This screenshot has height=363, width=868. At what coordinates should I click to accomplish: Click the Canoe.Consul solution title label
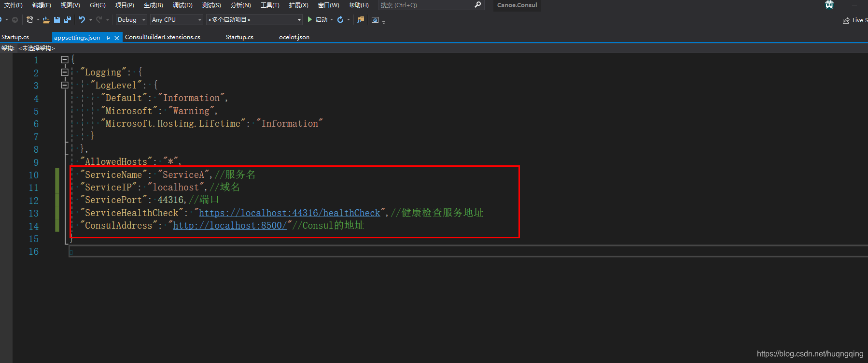(x=517, y=5)
